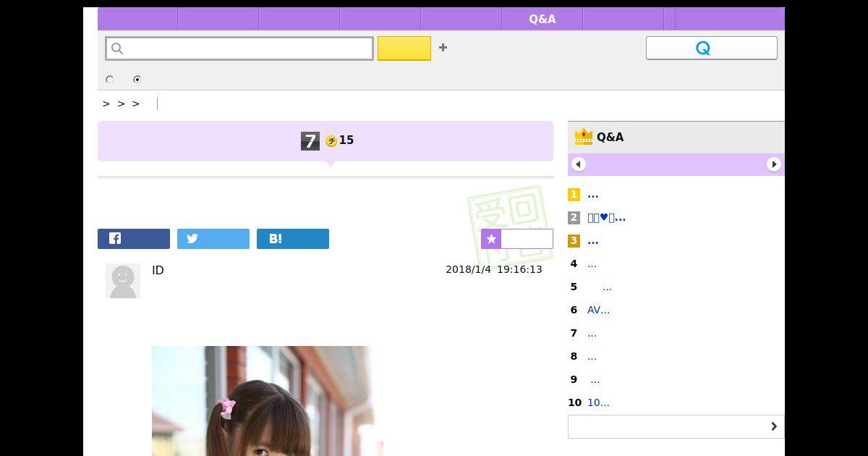Share on Twitter
Image resolution: width=868 pixels, height=456 pixels.
point(213,239)
